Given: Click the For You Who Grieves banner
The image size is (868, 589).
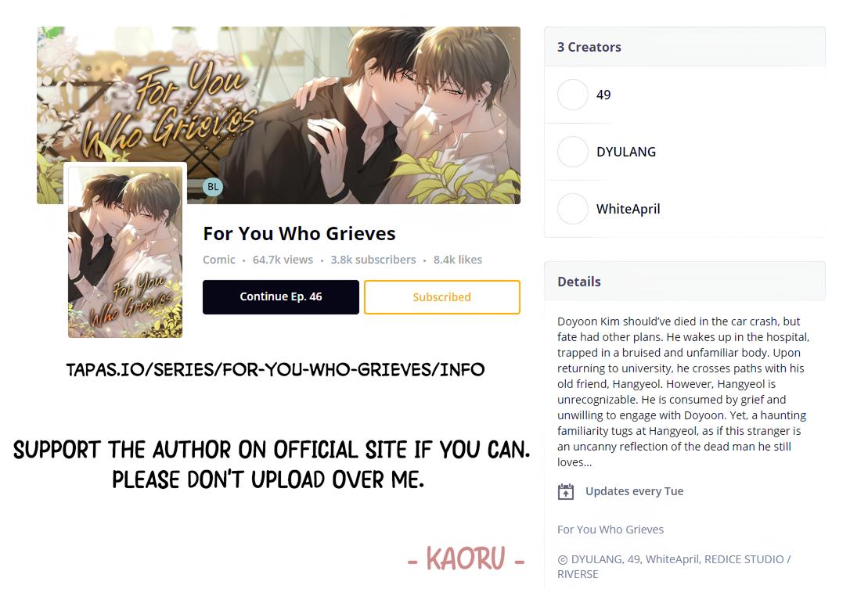Looking at the screenshot, I should (x=279, y=115).
